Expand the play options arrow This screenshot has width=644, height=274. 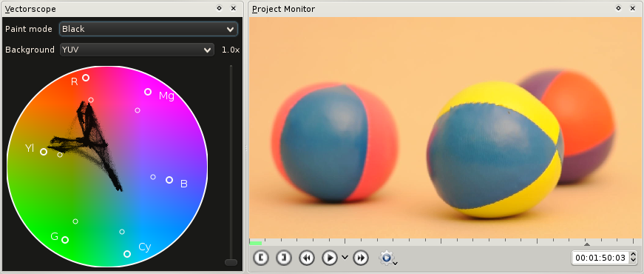345,258
